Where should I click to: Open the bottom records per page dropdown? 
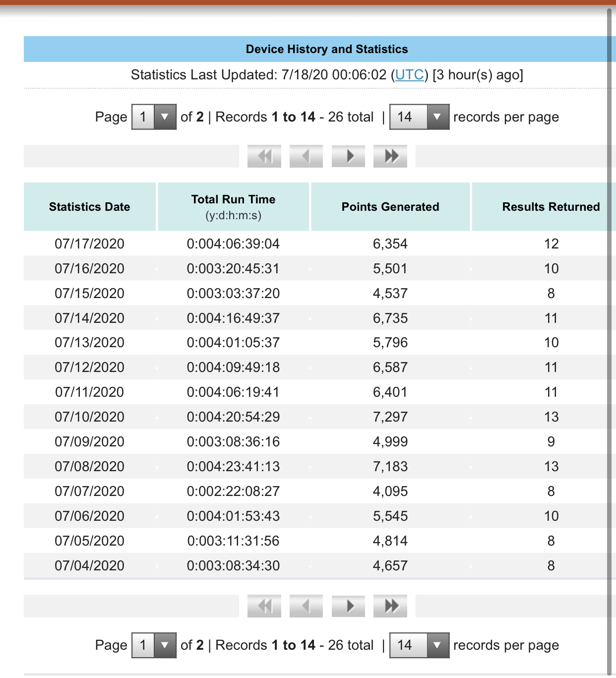[x=419, y=645]
